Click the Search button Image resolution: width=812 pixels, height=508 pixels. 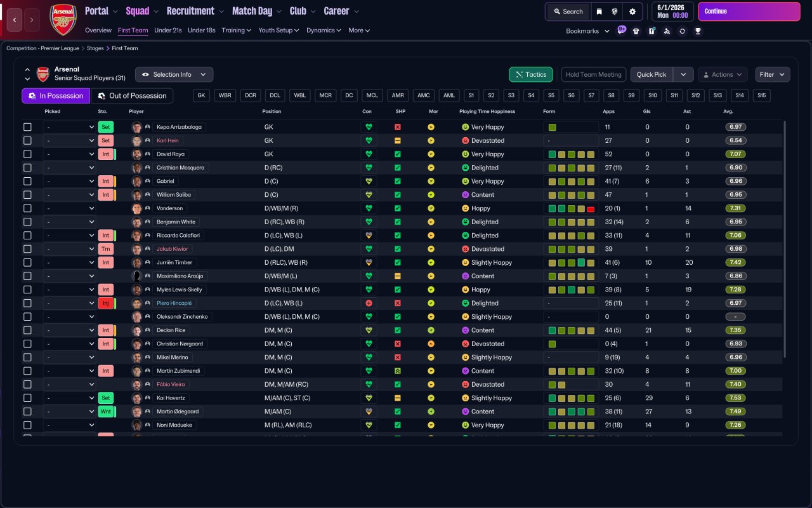coord(568,11)
